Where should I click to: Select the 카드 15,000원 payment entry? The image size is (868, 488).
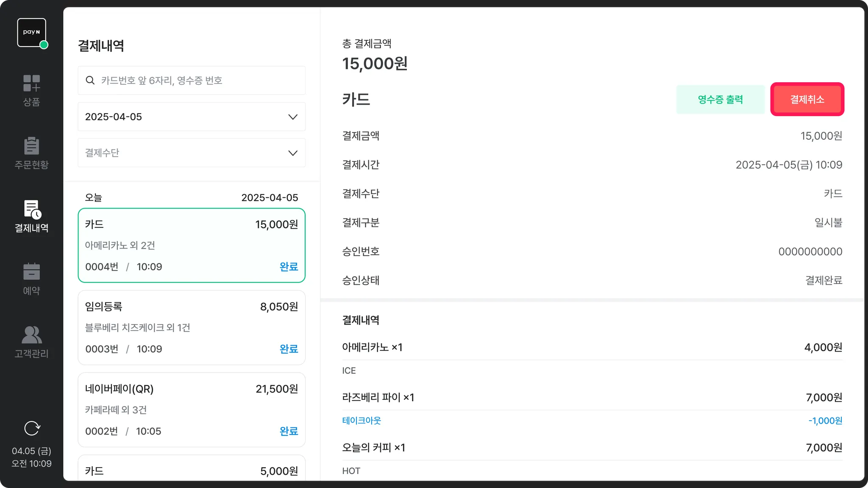click(x=192, y=245)
